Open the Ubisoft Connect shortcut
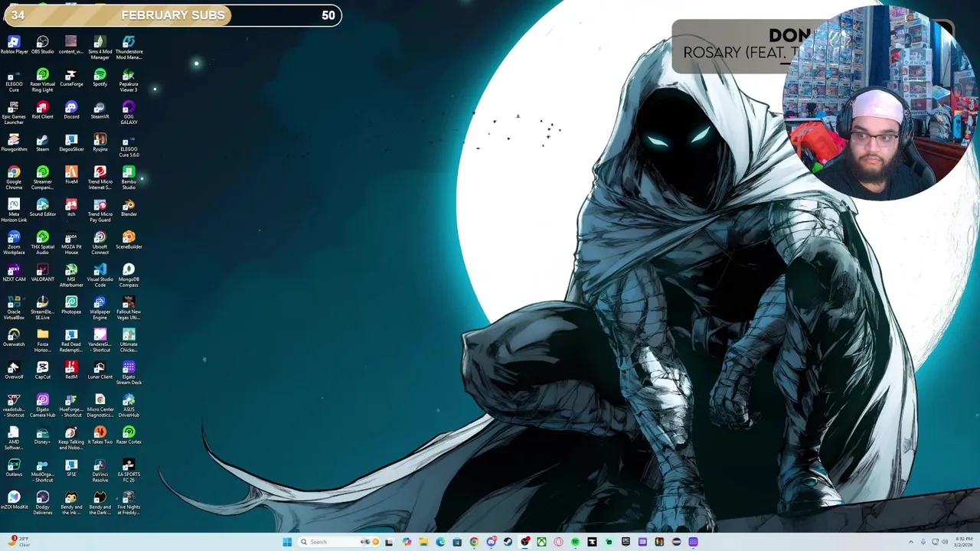The image size is (980, 551). pyautogui.click(x=100, y=243)
